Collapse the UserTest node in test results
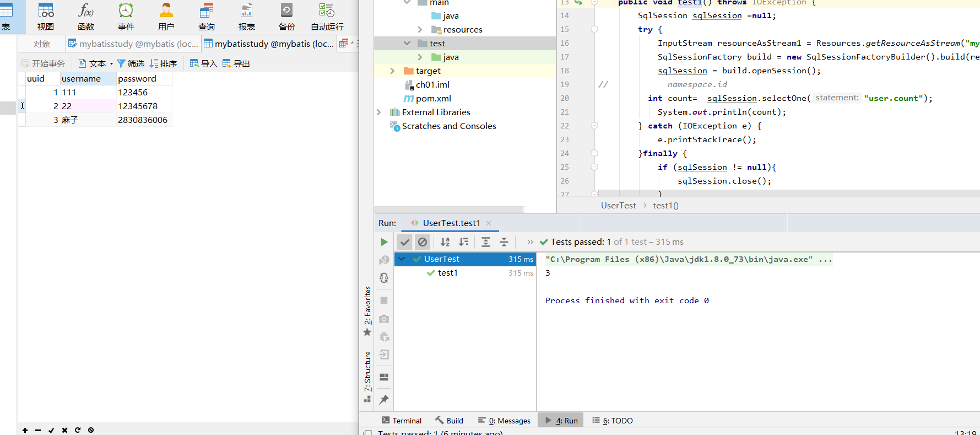This screenshot has height=435, width=980. [x=402, y=259]
